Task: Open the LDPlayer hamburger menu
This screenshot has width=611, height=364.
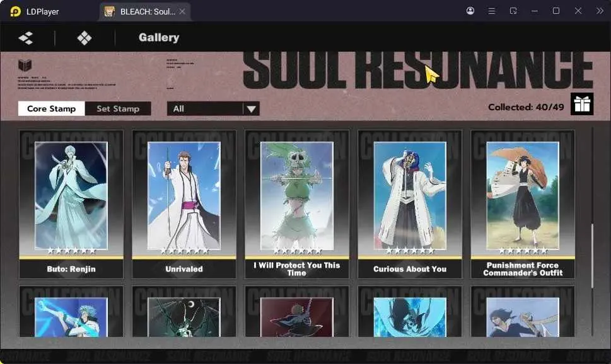Action: click(x=492, y=11)
